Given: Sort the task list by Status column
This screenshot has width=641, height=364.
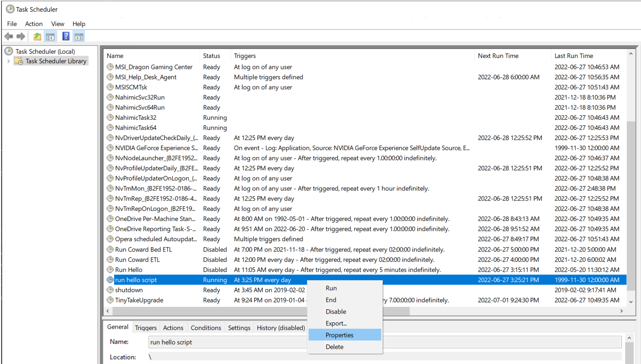Looking at the screenshot, I should click(x=211, y=56).
